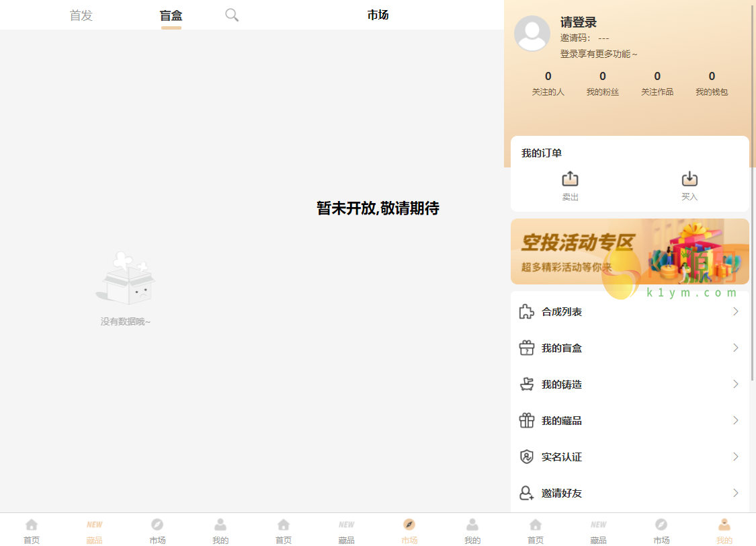Open the 我的铸造 label

pyautogui.click(x=562, y=384)
